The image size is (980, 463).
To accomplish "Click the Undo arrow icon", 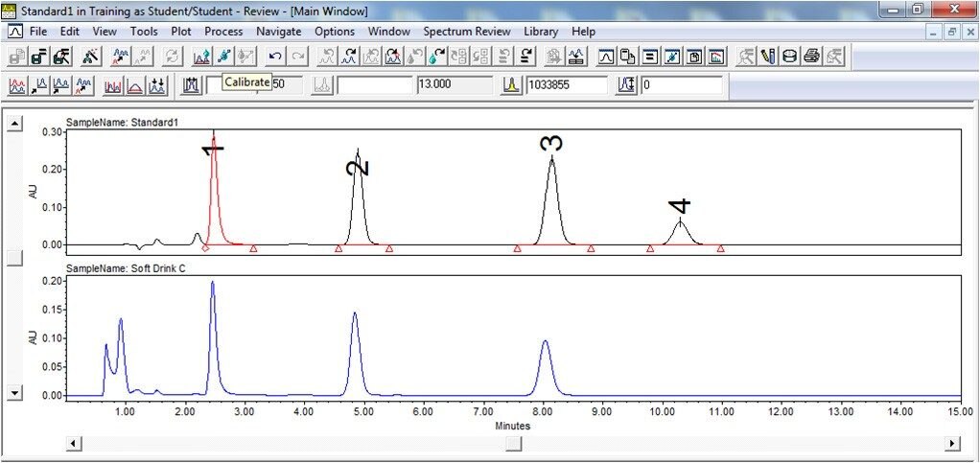I will click(275, 57).
